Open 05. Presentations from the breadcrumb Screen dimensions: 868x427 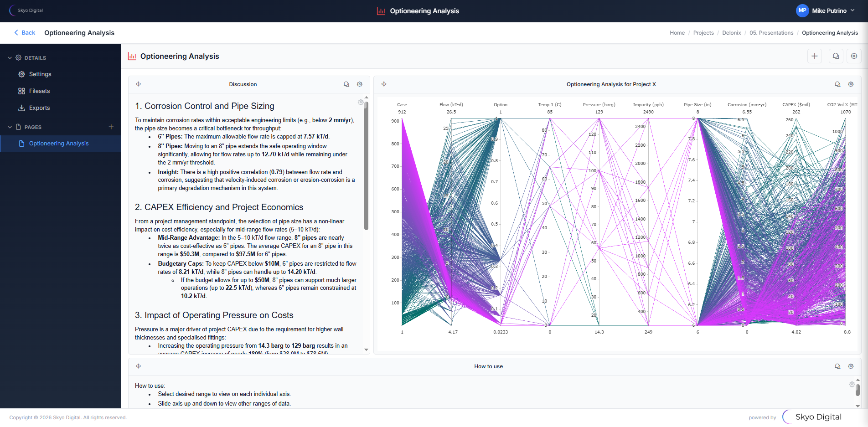(771, 32)
